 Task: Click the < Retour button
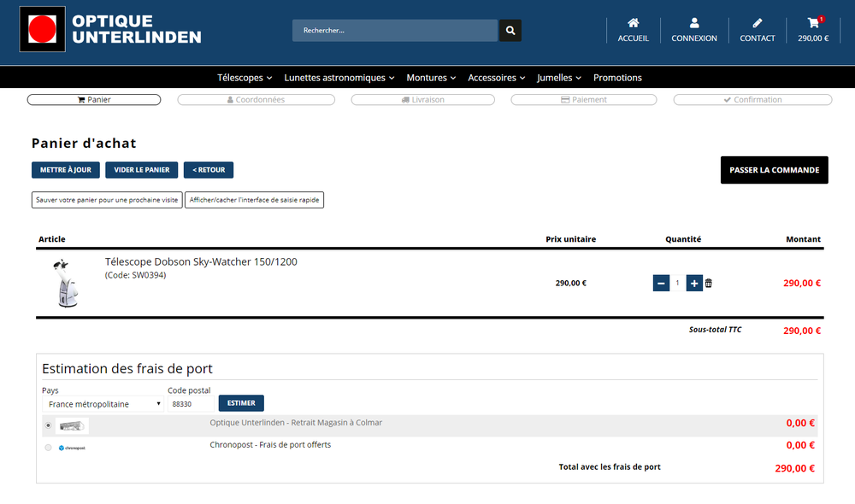pos(209,170)
